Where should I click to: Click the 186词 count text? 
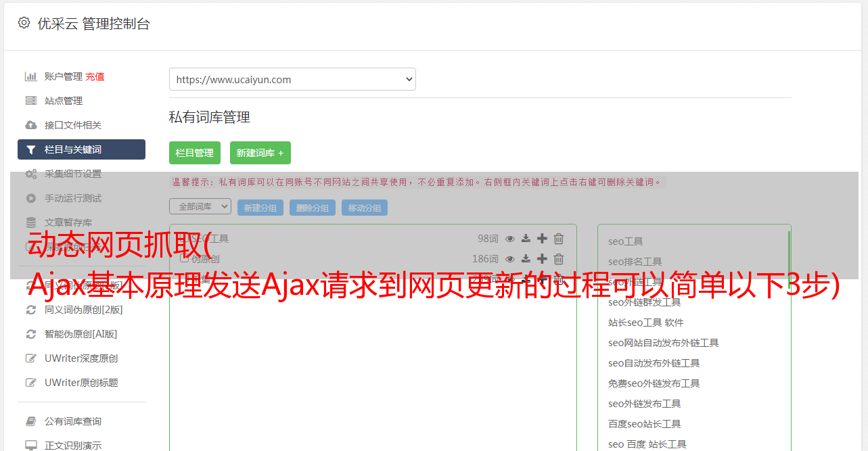[485, 259]
